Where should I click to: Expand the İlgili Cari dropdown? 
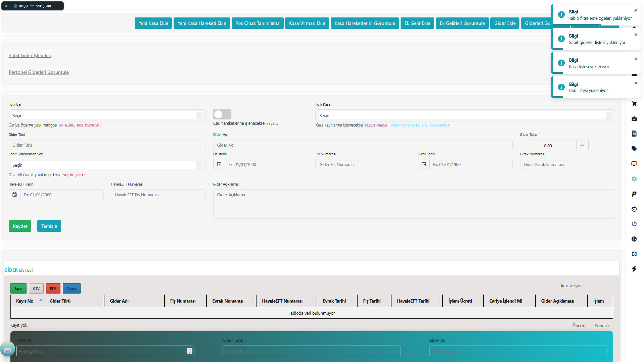tap(107, 115)
